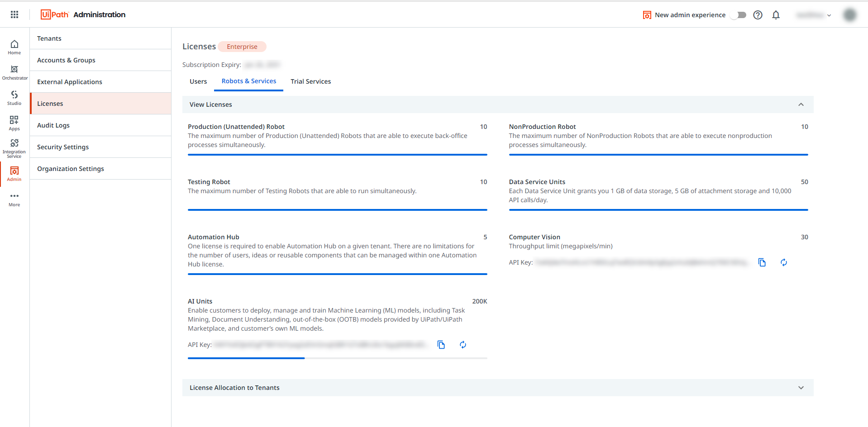
Task: Open the account name dropdown
Action: (814, 15)
